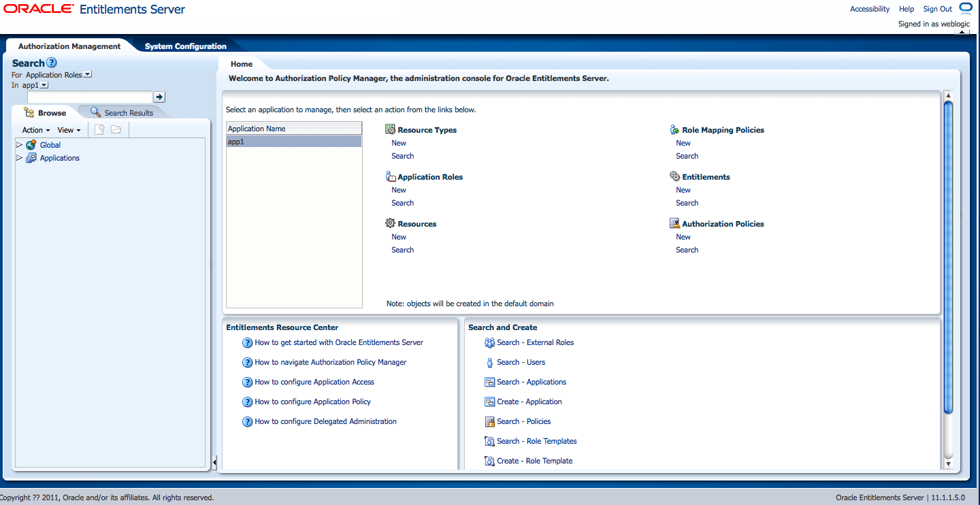
Task: Click the Application Name column header
Action: [294, 129]
